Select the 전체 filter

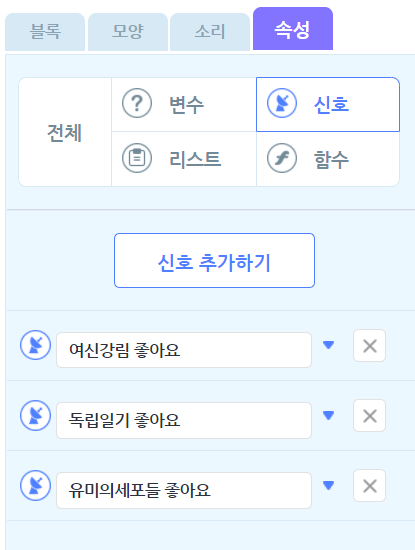[x=65, y=132]
